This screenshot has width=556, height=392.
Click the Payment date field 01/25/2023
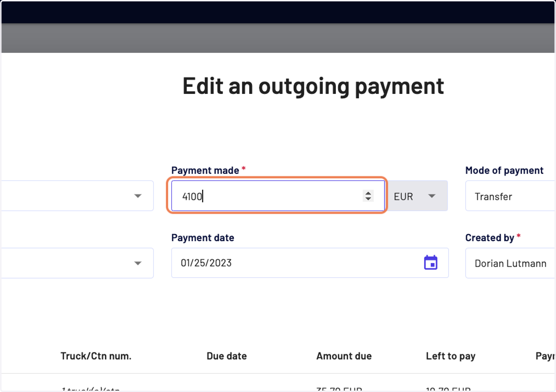tap(310, 263)
